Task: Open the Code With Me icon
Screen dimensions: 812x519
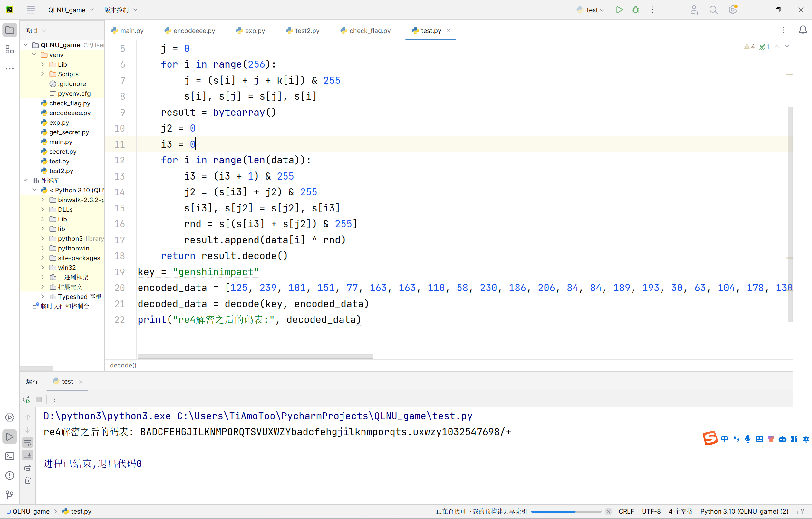Action: [x=694, y=10]
